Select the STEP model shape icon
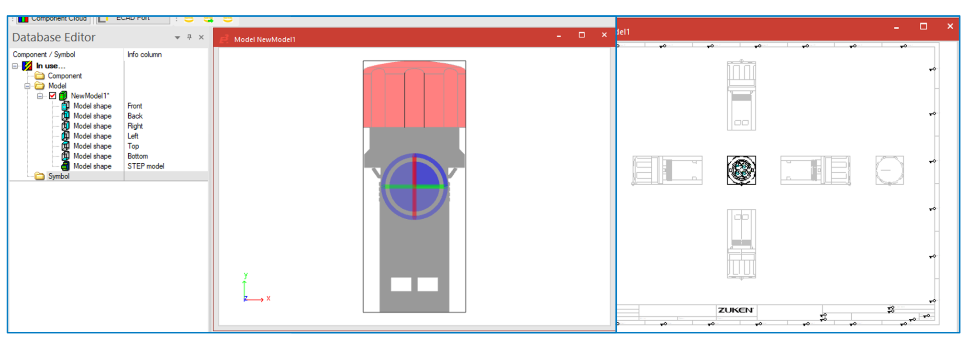980x360 pixels. pos(66,166)
